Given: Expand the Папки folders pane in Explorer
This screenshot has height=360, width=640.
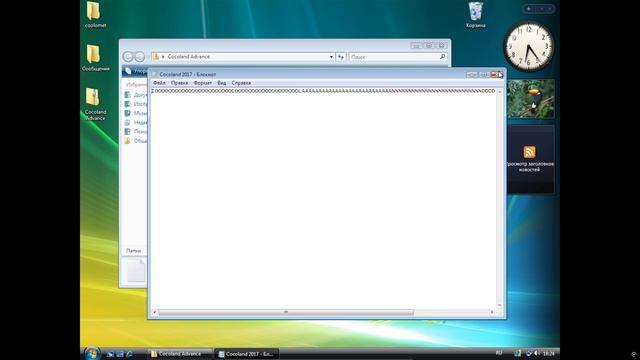Looking at the screenshot, I should point(134,251).
